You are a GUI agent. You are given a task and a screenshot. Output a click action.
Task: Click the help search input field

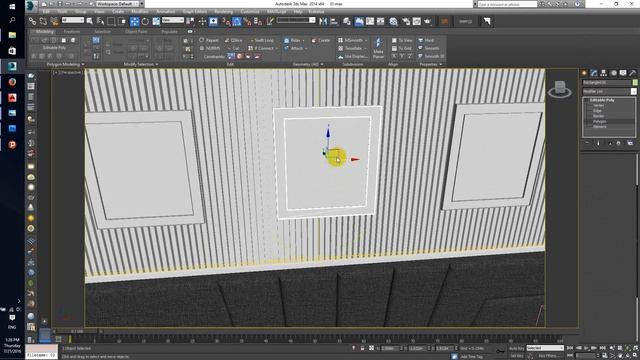pos(507,4)
